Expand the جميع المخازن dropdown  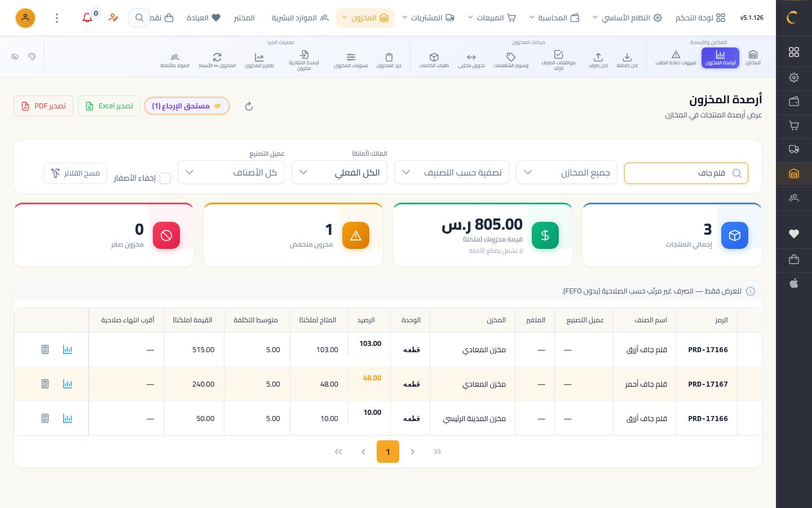pyautogui.click(x=567, y=173)
